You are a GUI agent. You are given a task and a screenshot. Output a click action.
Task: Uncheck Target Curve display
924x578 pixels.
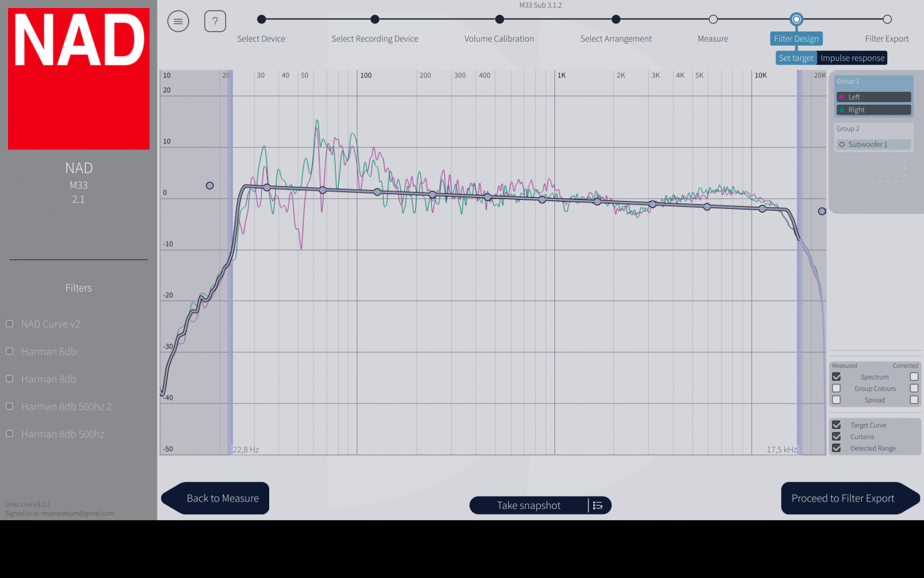[x=837, y=425]
